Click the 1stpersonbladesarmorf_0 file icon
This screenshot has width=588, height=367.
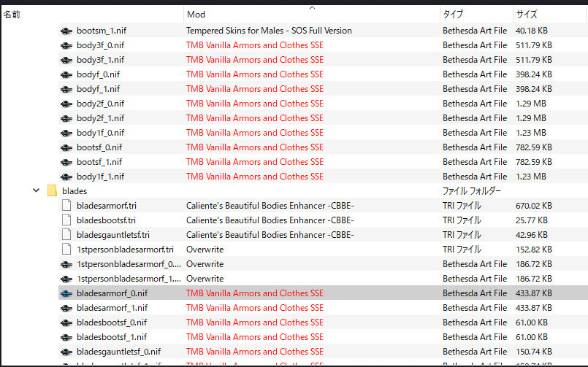point(66,264)
